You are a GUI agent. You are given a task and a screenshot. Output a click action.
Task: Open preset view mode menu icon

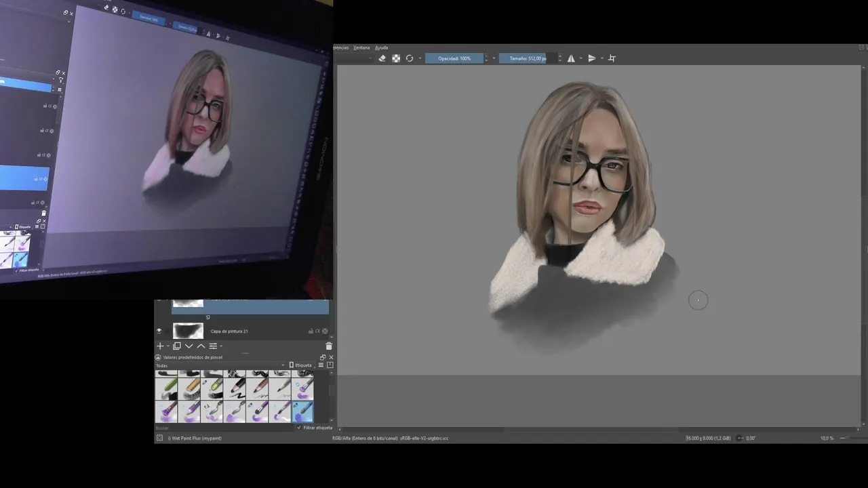click(x=321, y=365)
